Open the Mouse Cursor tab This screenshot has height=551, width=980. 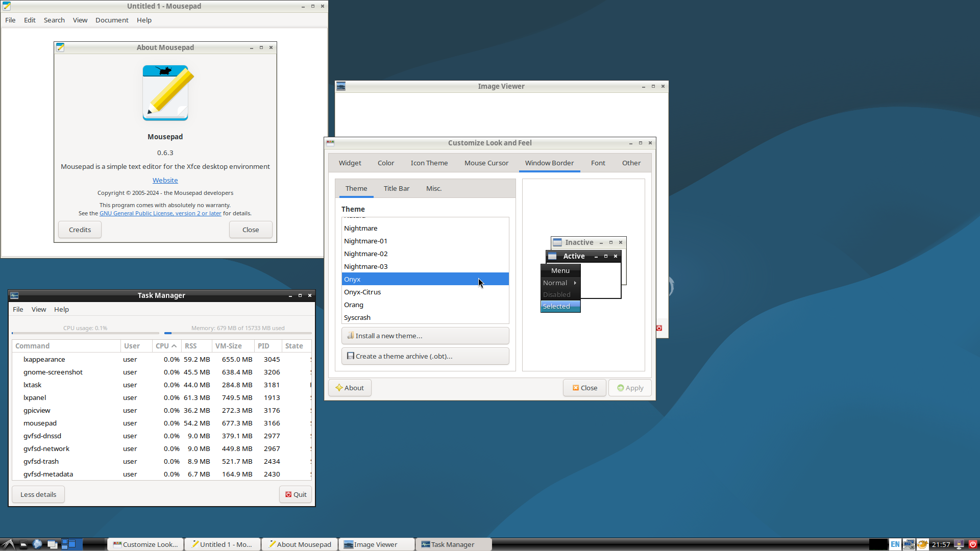coord(486,163)
